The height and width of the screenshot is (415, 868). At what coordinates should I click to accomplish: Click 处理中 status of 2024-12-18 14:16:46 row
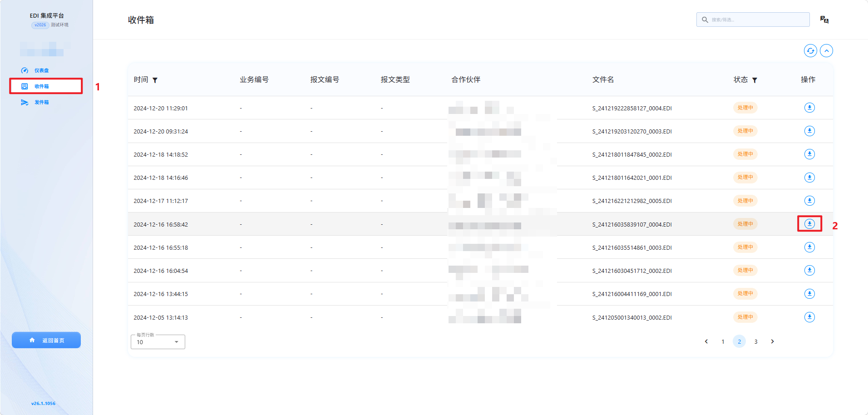pos(745,178)
